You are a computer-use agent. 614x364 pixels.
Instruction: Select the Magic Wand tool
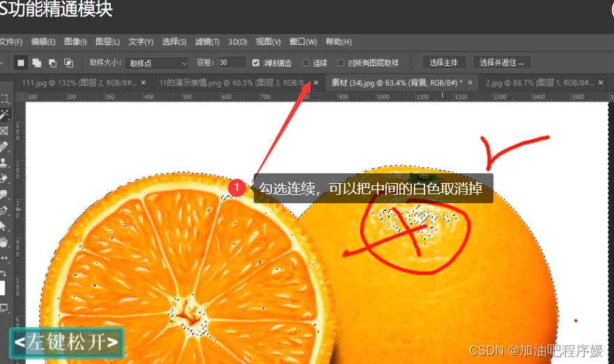click(x=5, y=115)
